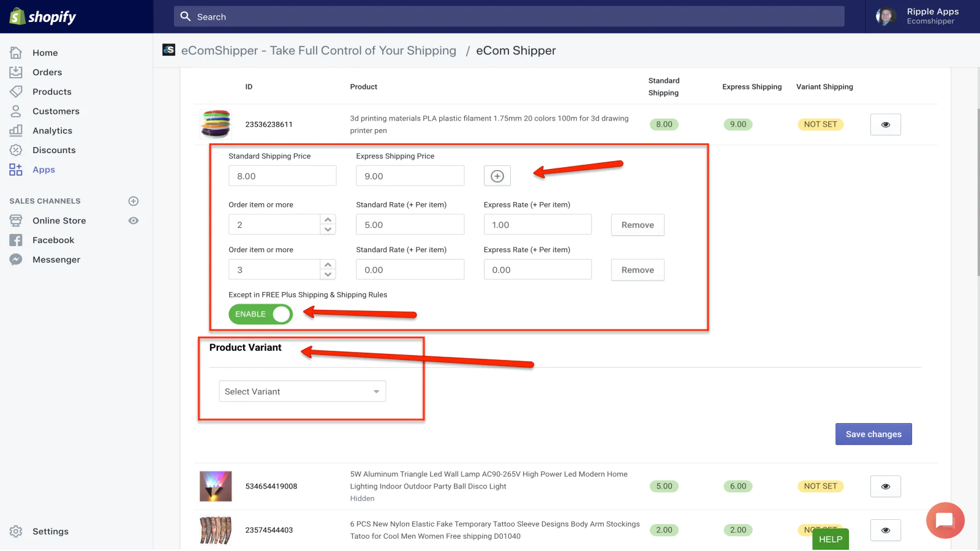
Task: Click NOT SET badge for product 23536238611
Action: 821,124
